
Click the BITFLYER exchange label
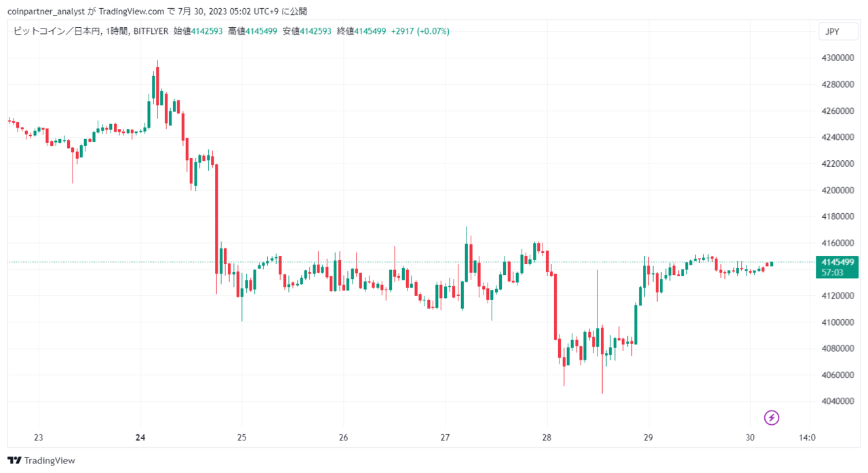coord(151,31)
